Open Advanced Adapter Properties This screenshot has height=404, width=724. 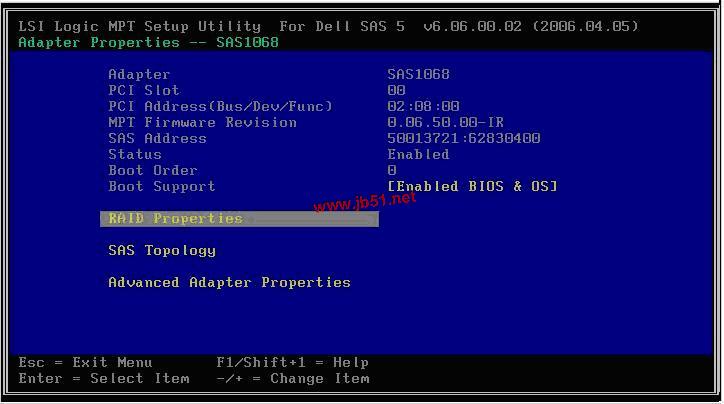[229, 283]
